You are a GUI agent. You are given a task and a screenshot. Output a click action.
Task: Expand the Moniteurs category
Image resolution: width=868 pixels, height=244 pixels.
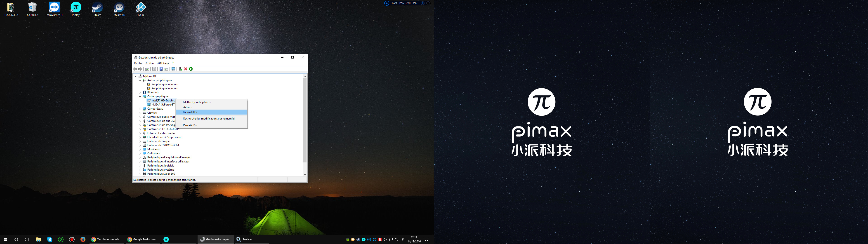pos(140,149)
